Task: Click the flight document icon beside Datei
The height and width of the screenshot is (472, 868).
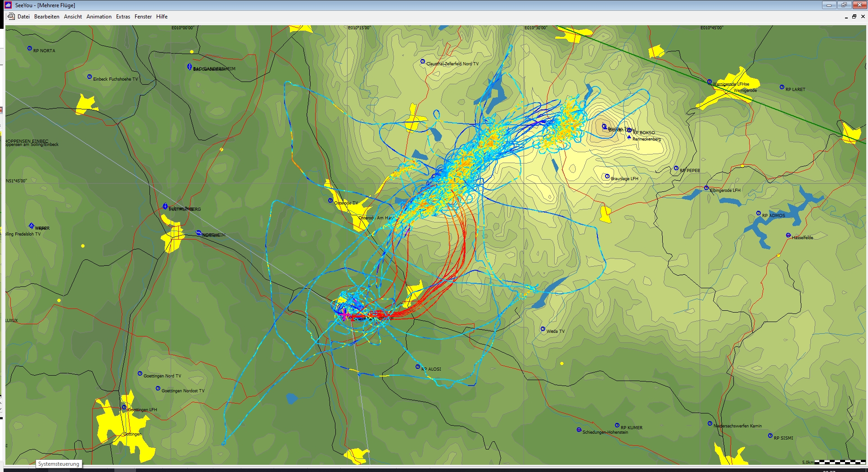Action: (x=11, y=17)
